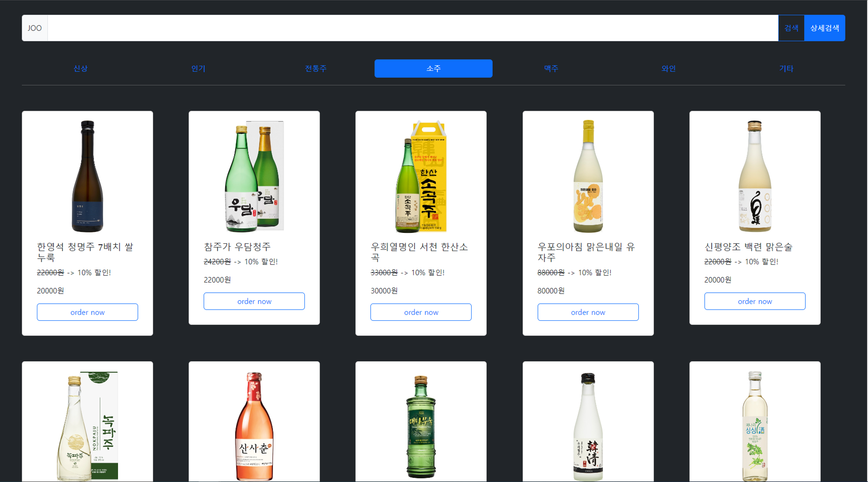This screenshot has height=482, width=868.
Task: Switch to the 맥주 category tab
Action: tap(551, 68)
